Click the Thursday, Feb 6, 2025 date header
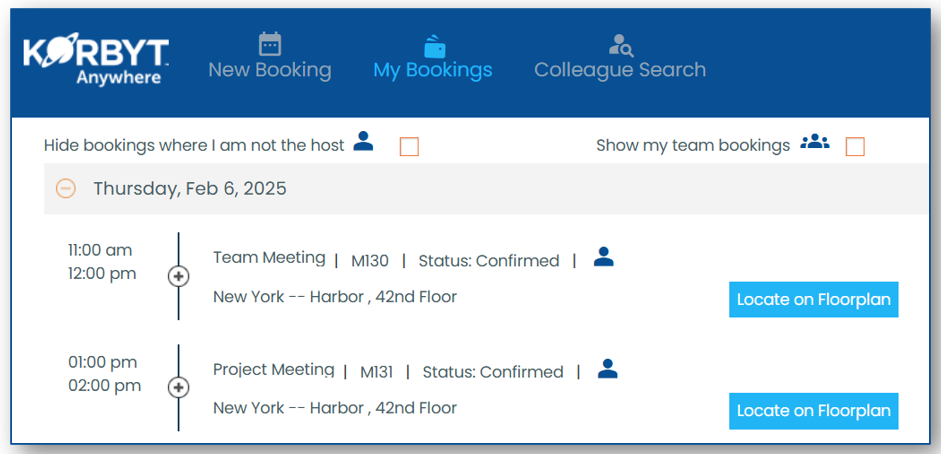 (x=190, y=188)
